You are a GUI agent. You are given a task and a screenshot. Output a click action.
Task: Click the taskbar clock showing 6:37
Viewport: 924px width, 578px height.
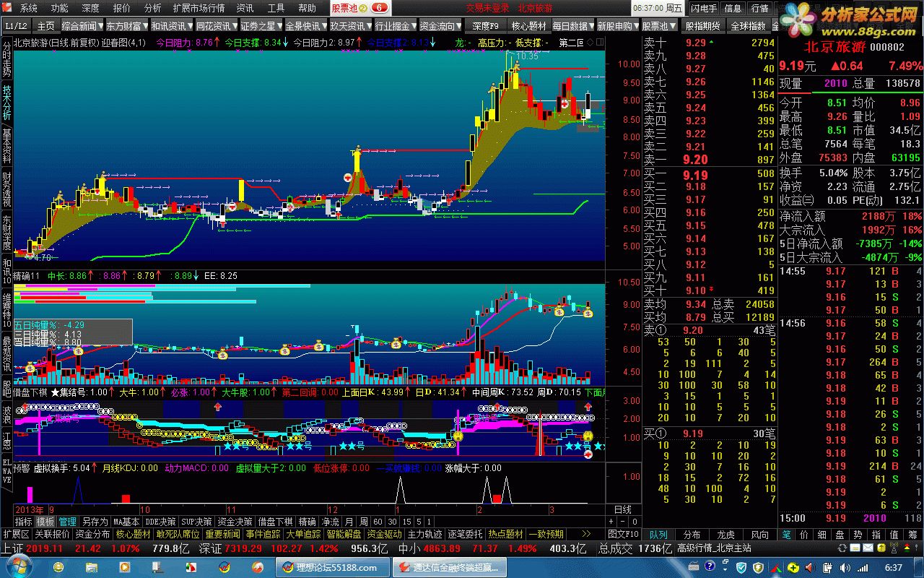(x=894, y=567)
